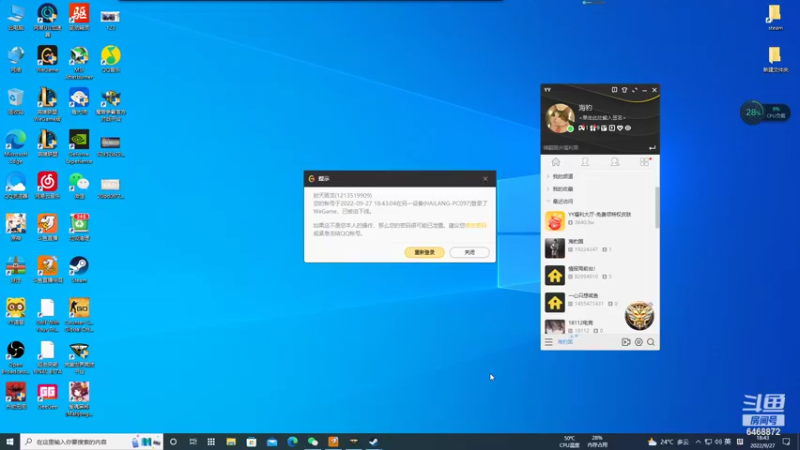Open the Mahjong Soul anime girl desktop icon
The height and width of the screenshot is (450, 800).
[x=79, y=399]
